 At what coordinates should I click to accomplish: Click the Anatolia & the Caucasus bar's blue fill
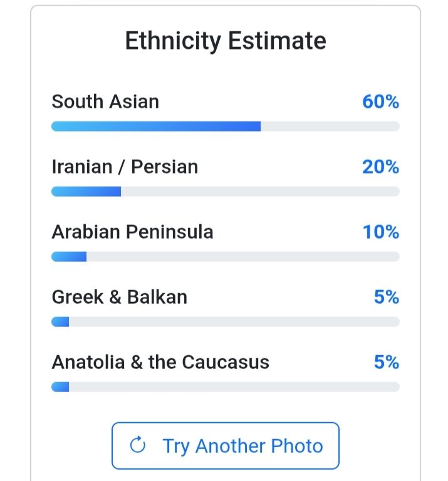60,387
